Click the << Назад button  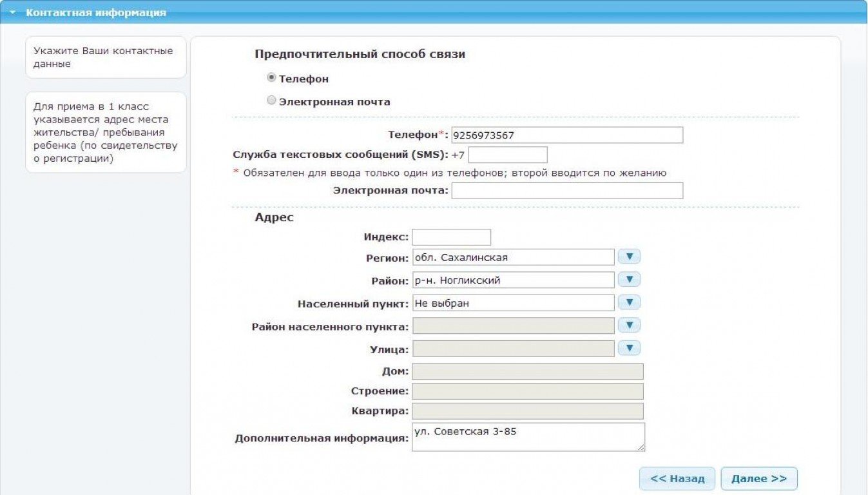click(677, 479)
